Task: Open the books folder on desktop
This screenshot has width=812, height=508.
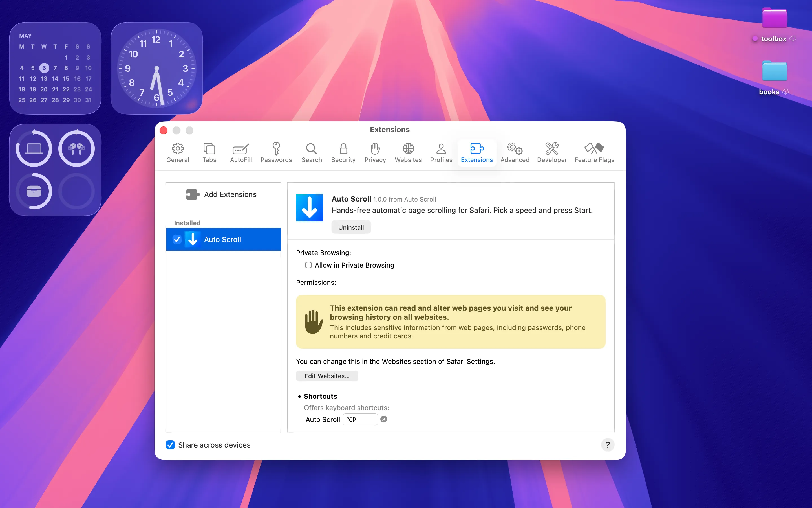Action: 775,71
